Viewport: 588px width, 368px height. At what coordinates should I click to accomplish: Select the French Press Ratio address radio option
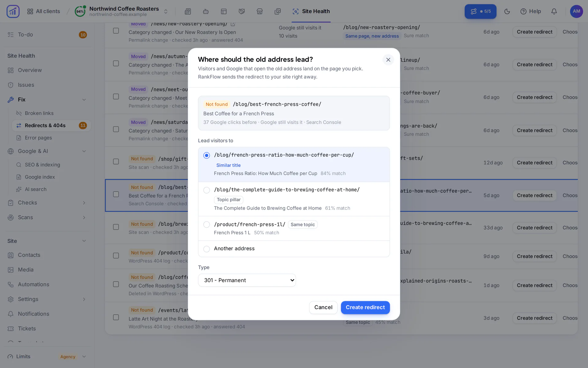(x=207, y=155)
